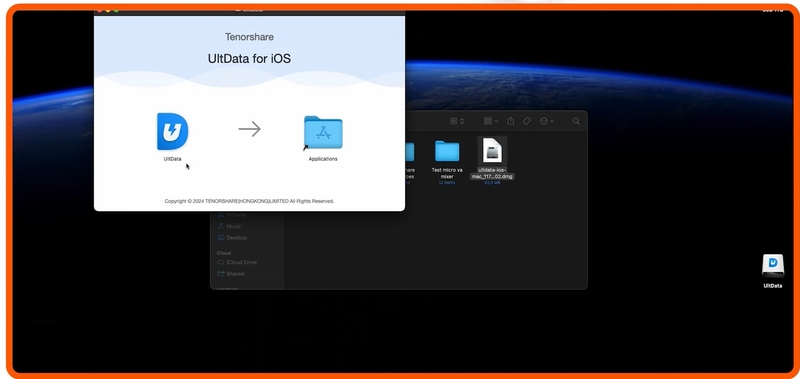
Task: Select the ultdata-ios-mac dmg file in Finder
Action: pyautogui.click(x=492, y=150)
